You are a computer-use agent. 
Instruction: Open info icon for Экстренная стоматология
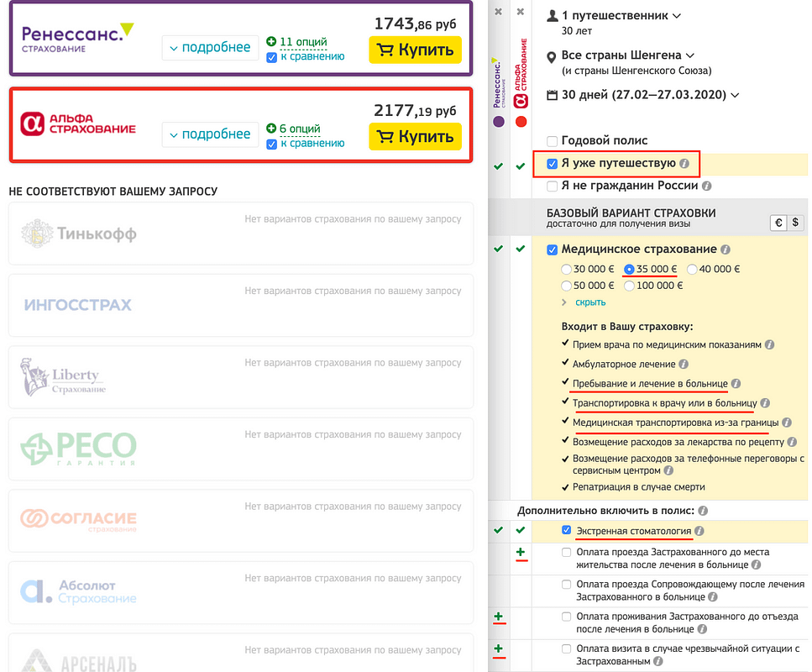699,531
